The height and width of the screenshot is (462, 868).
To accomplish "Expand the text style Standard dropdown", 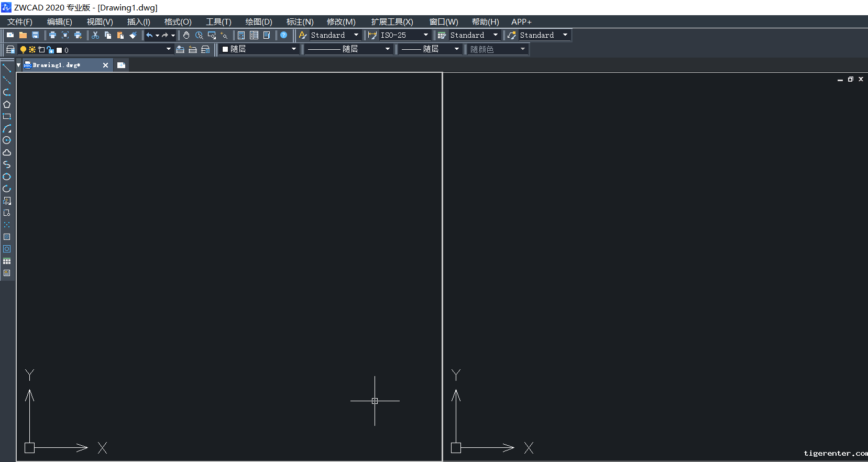I will (356, 35).
